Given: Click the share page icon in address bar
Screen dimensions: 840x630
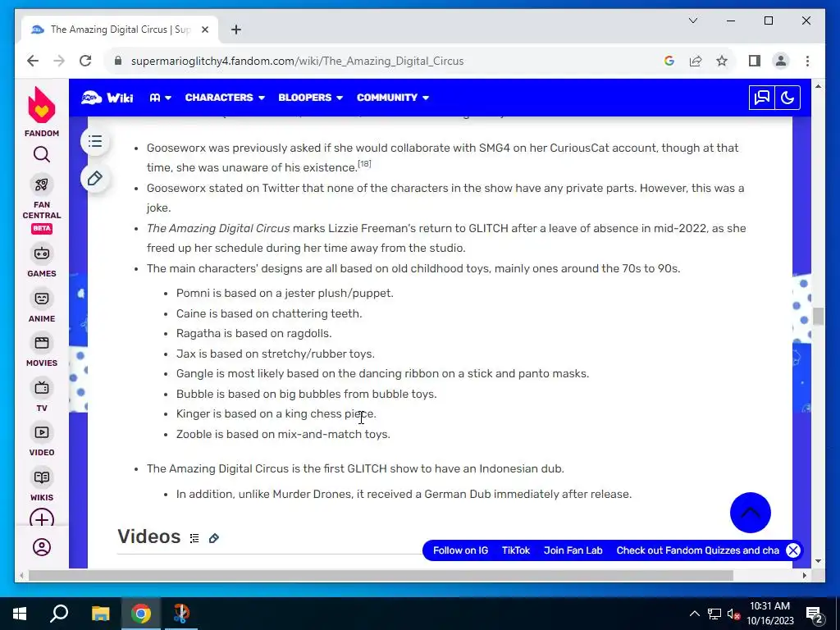Looking at the screenshot, I should (x=696, y=61).
